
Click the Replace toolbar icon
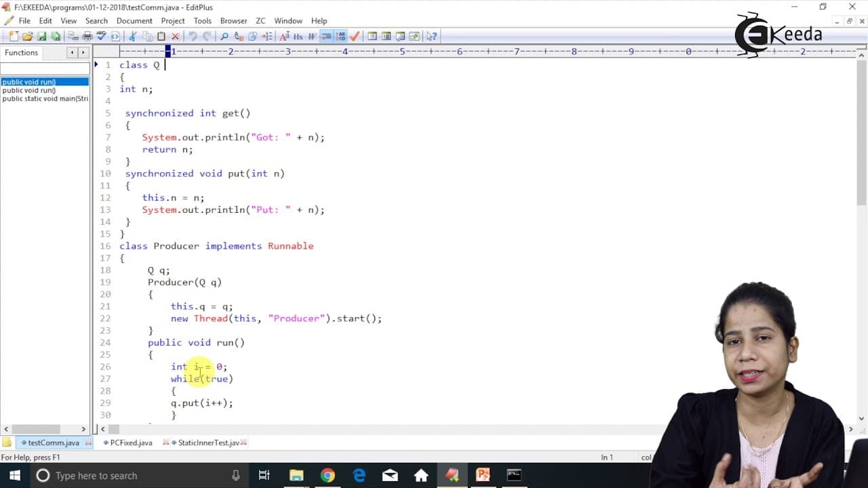pyautogui.click(x=239, y=36)
